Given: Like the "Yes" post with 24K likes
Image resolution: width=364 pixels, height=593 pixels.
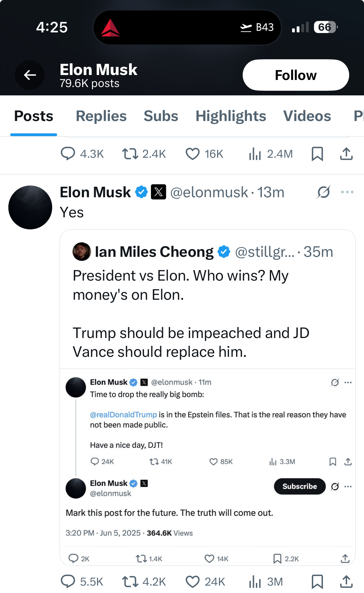Looking at the screenshot, I should pos(205,582).
